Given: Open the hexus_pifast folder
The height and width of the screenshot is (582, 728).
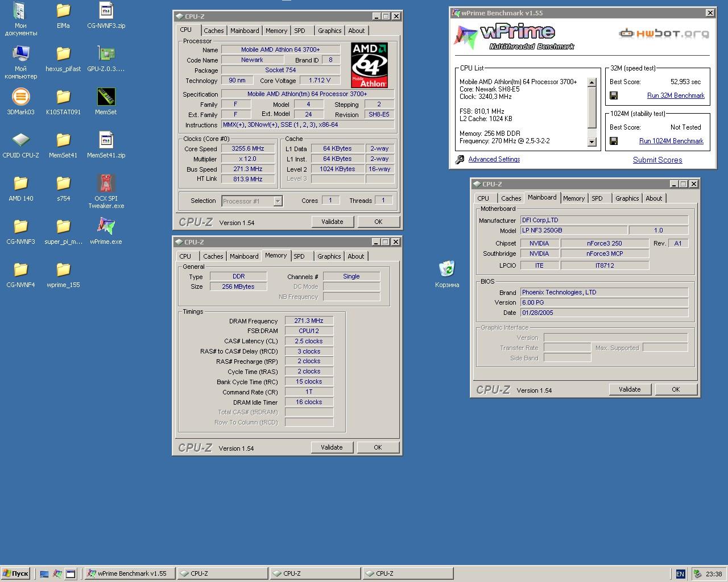Looking at the screenshot, I should click(63, 59).
